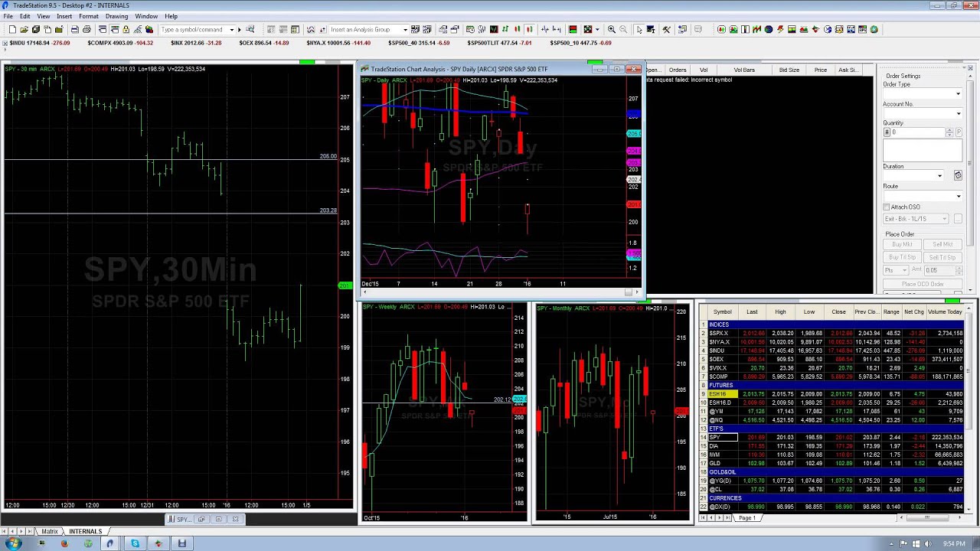Click the New document toolbar icon

click(12, 30)
